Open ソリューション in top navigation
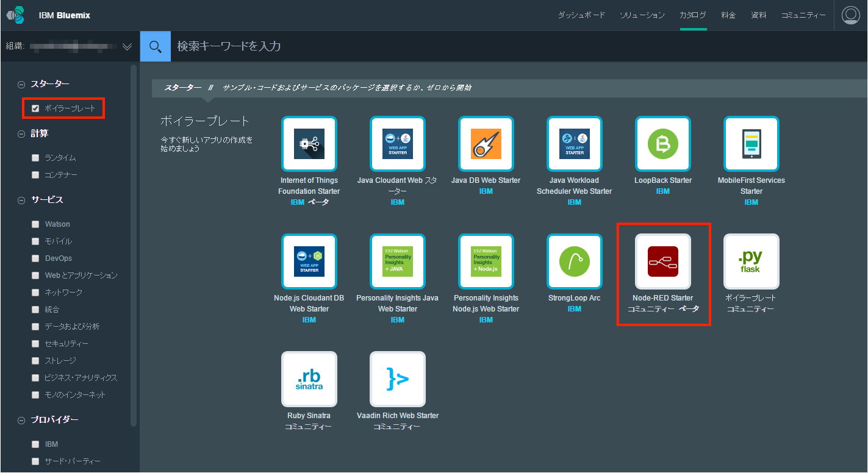868x473 pixels. tap(642, 15)
